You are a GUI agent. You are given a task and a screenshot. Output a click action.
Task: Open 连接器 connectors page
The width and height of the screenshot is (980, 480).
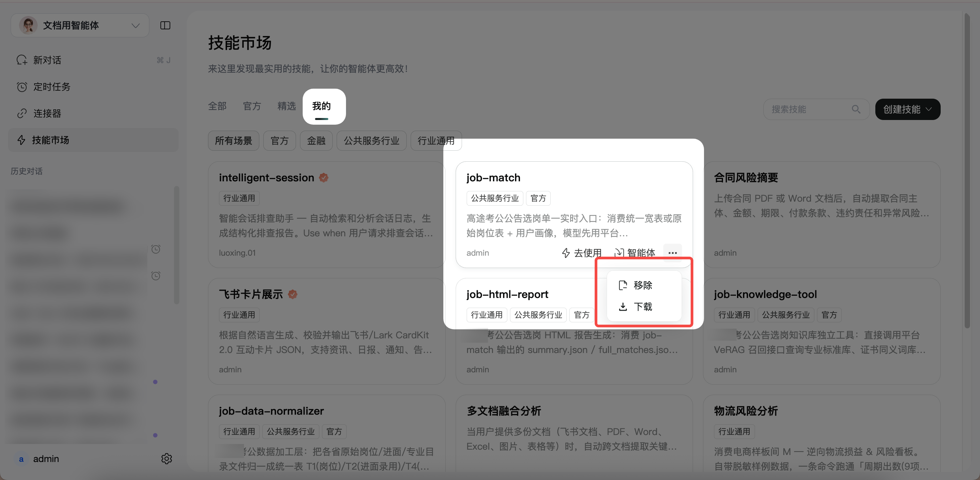(x=93, y=113)
